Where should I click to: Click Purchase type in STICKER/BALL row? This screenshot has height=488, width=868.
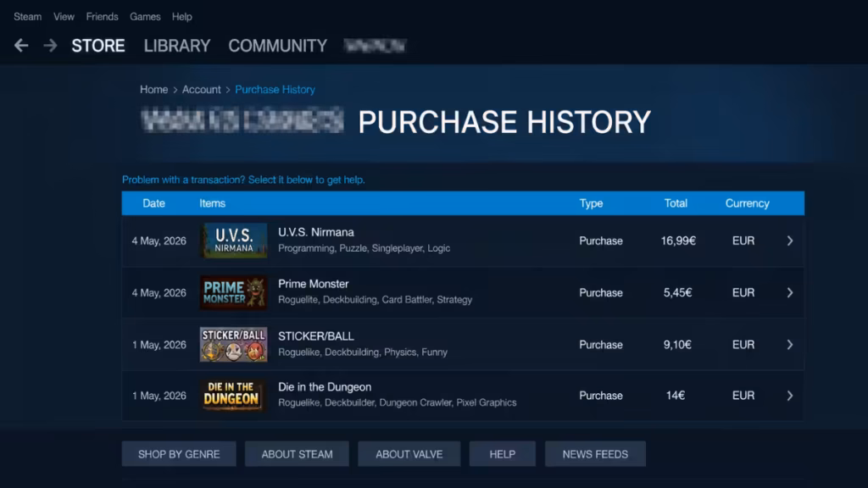pyautogui.click(x=601, y=345)
